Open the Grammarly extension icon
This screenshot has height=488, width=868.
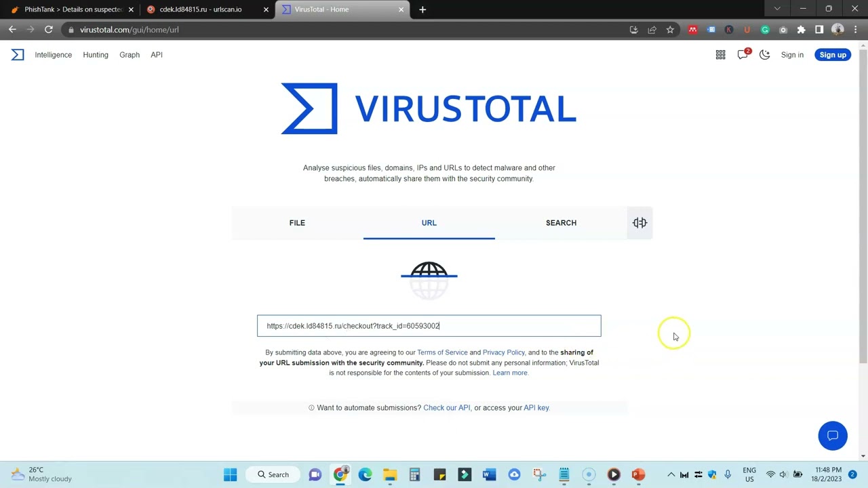pos(765,30)
